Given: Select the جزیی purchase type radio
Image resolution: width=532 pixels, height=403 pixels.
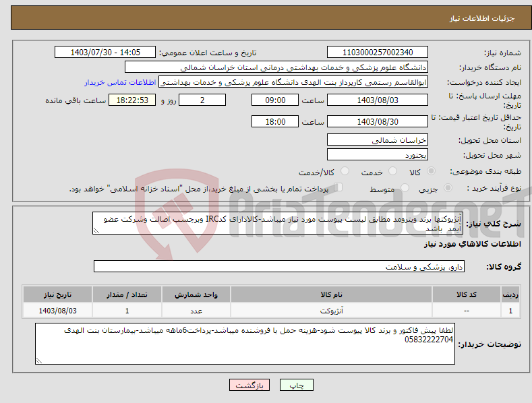Looking at the screenshot, I should pos(448,187).
